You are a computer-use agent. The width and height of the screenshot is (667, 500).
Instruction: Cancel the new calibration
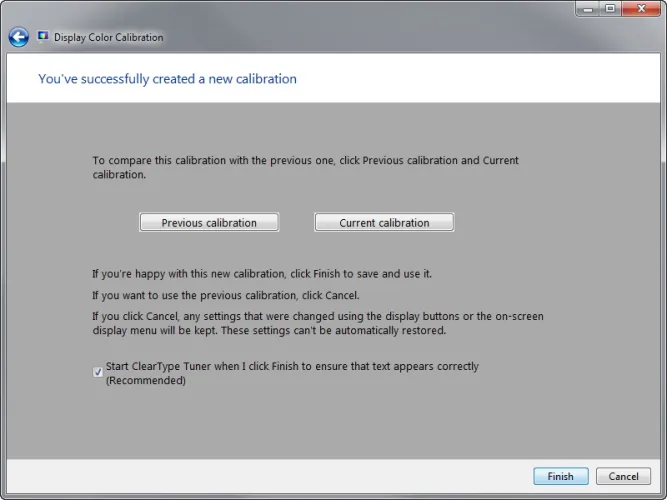tap(623, 476)
